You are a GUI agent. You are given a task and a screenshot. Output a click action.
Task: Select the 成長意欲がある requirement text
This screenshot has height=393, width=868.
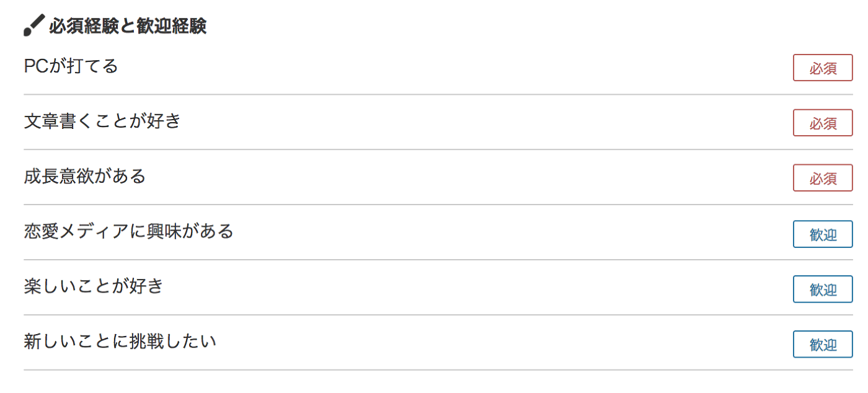[x=85, y=176]
